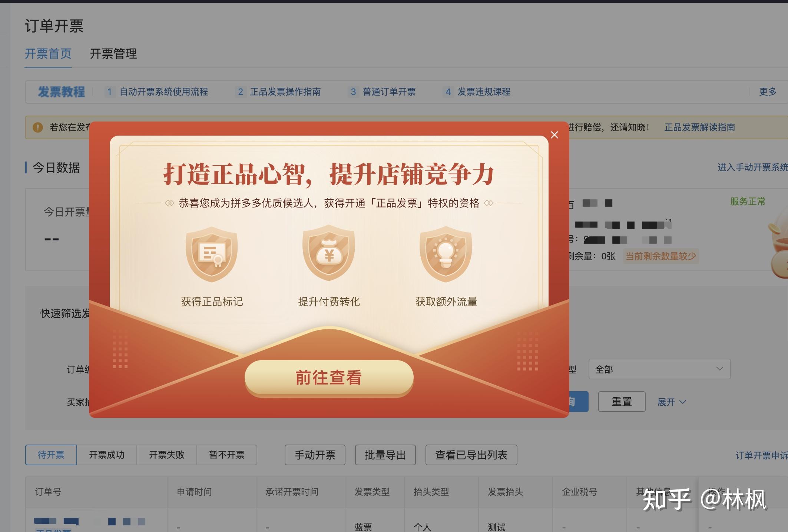This screenshot has height=532, width=788.
Task: Click the 前往查看 button in the popup
Action: click(329, 378)
